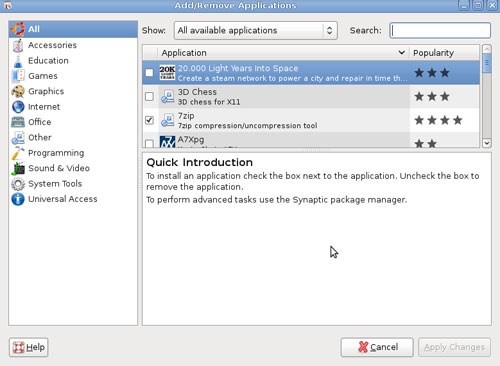This screenshot has width=500, height=366.
Task: Open the Help button
Action: (29, 347)
